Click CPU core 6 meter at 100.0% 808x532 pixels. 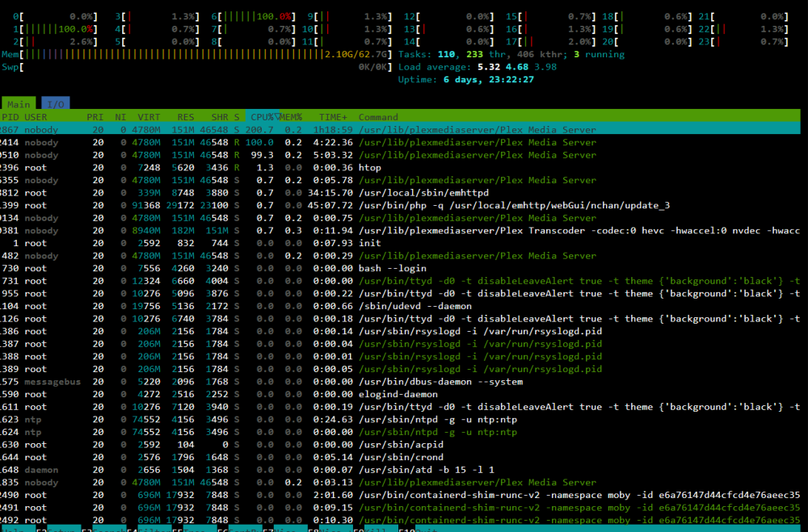(254, 16)
